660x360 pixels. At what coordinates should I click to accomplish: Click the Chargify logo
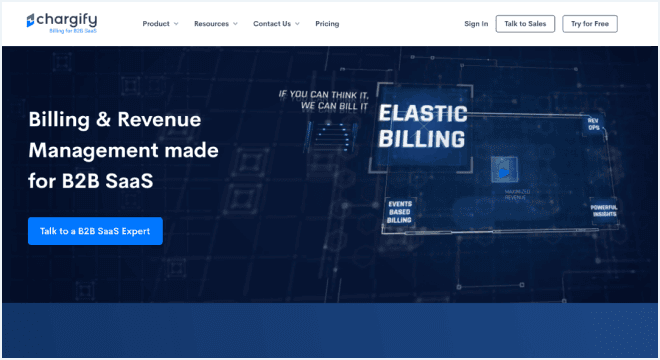[62, 23]
